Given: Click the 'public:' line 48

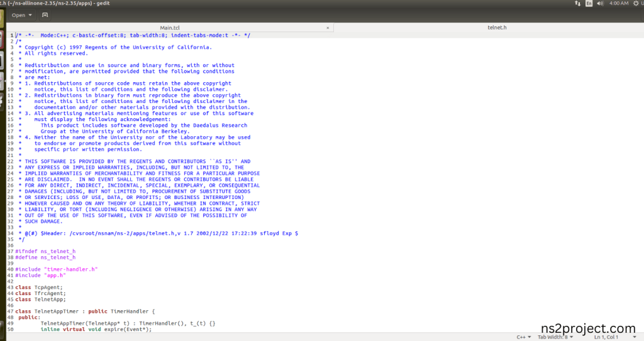Looking at the screenshot, I should pyautogui.click(x=29, y=317).
